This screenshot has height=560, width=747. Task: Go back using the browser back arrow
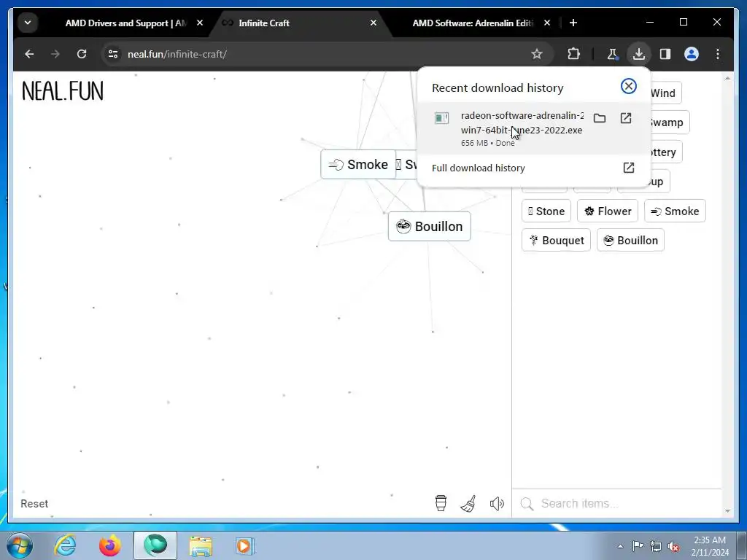29,54
